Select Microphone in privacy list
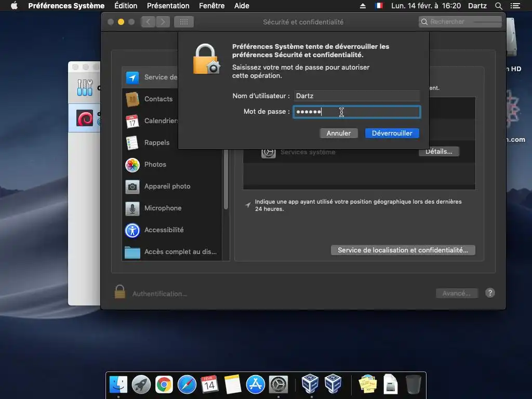This screenshot has height=399, width=532. (x=171, y=208)
